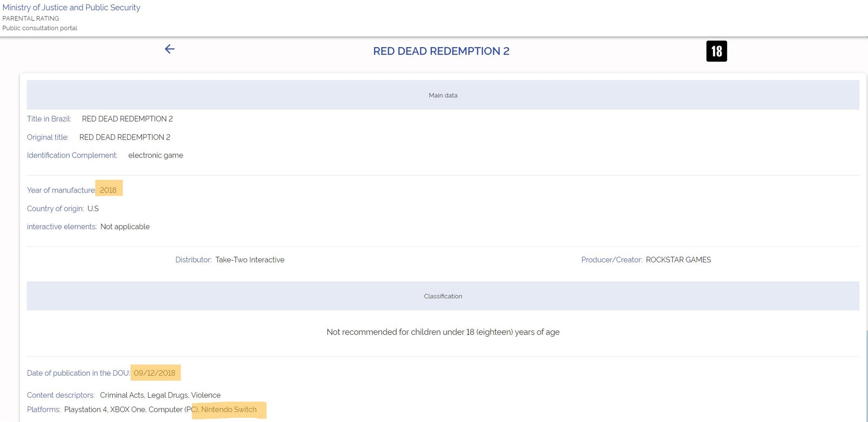Click the PARENTAL RATING header text
Screen dimensions: 868x422
pos(31,18)
